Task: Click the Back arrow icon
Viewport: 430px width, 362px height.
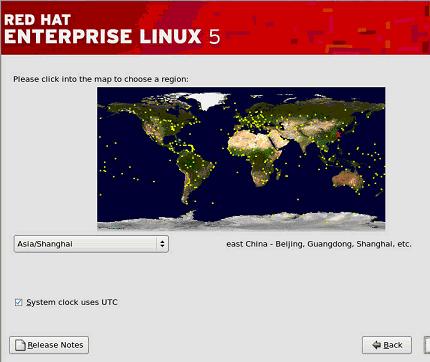Action: [x=377, y=345]
